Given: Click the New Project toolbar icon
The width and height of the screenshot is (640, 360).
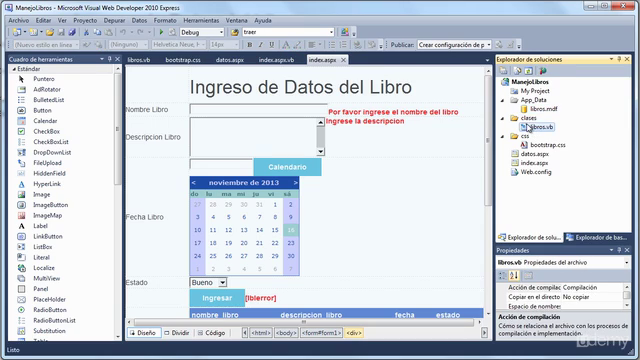Looking at the screenshot, I should (16, 32).
